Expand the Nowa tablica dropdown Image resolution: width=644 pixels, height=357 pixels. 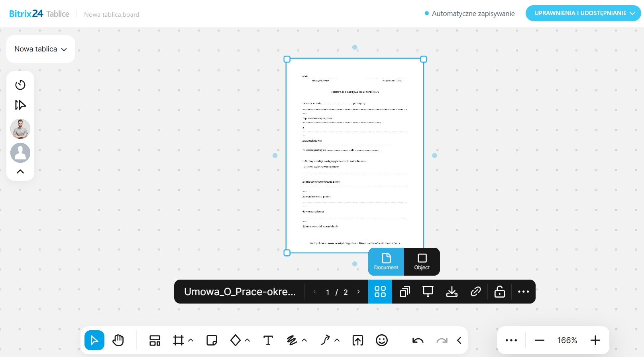[x=41, y=49]
